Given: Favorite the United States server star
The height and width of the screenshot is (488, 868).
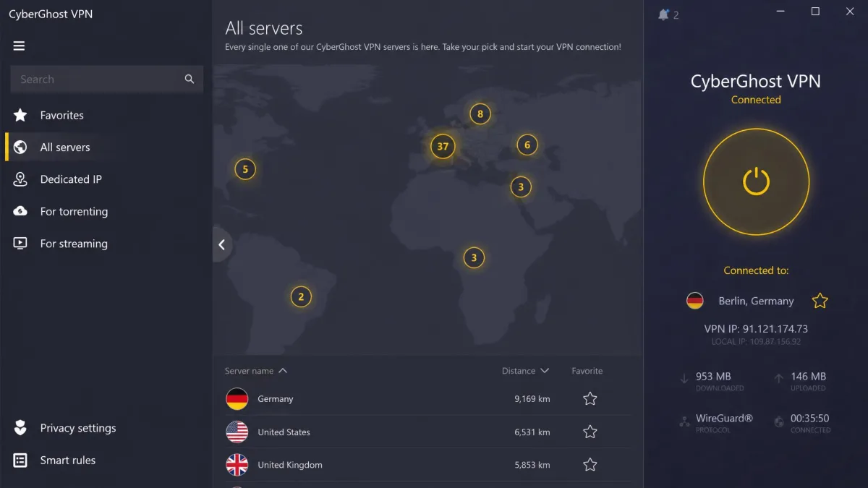Looking at the screenshot, I should pos(590,432).
